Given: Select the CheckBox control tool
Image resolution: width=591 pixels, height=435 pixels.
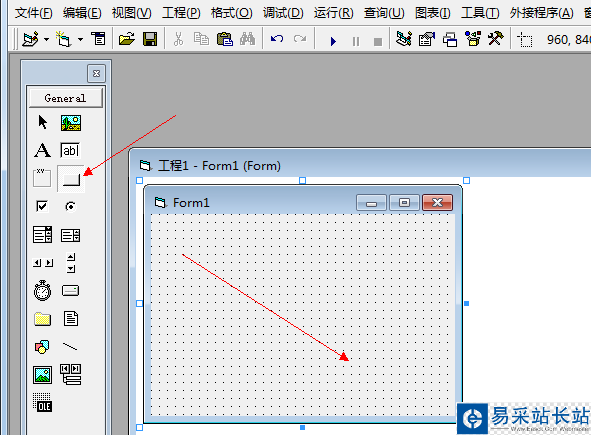Looking at the screenshot, I should 42,206.
